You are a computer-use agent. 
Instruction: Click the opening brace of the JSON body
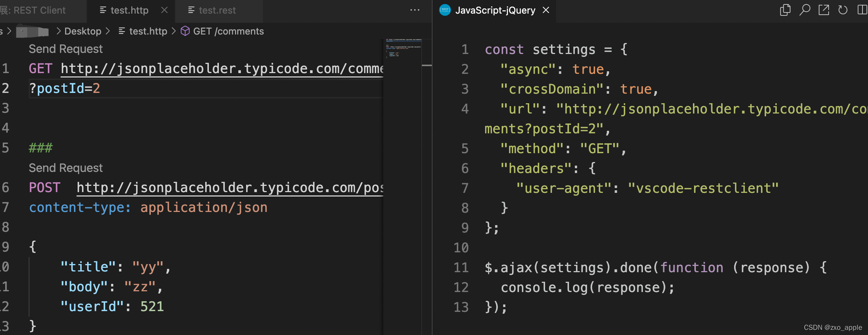pyautogui.click(x=33, y=247)
